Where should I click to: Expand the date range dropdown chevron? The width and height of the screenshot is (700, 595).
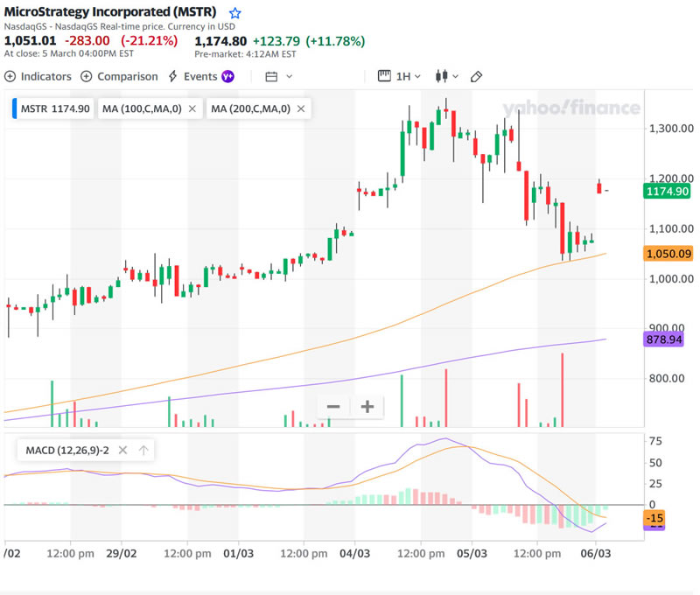coord(290,76)
